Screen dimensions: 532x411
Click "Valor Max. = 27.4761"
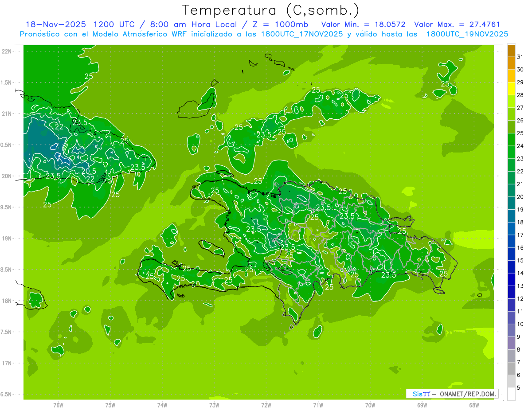(457, 24)
